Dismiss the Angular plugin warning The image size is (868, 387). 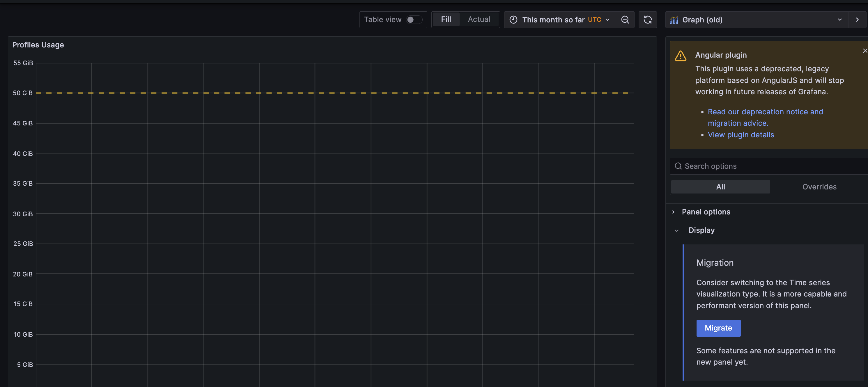pyautogui.click(x=865, y=51)
